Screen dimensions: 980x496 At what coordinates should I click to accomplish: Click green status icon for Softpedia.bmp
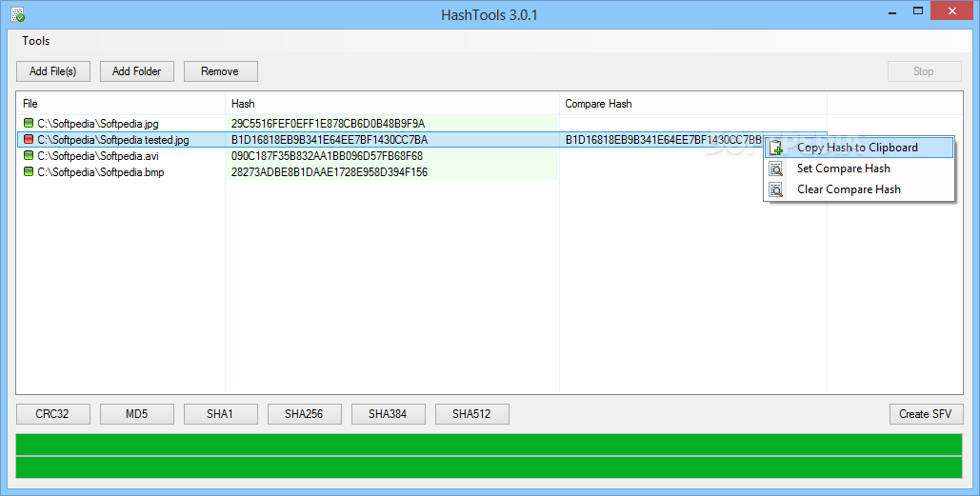point(29,171)
